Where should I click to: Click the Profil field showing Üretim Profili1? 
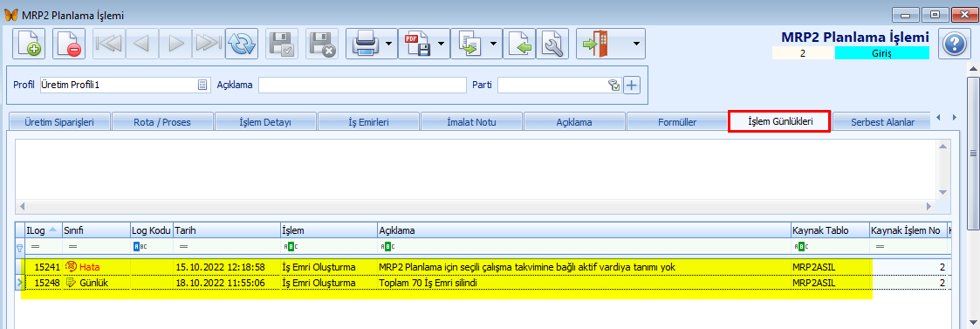[125, 85]
